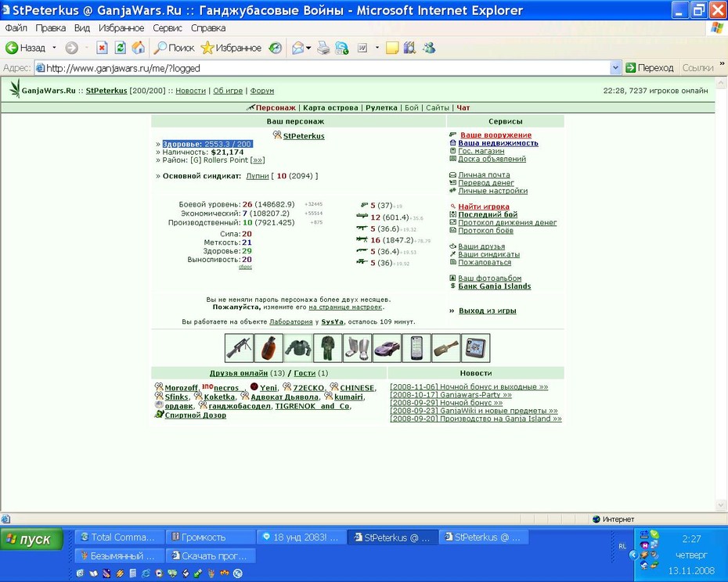Click the Windows пуск Start button
This screenshot has height=582, width=728.
(31, 539)
